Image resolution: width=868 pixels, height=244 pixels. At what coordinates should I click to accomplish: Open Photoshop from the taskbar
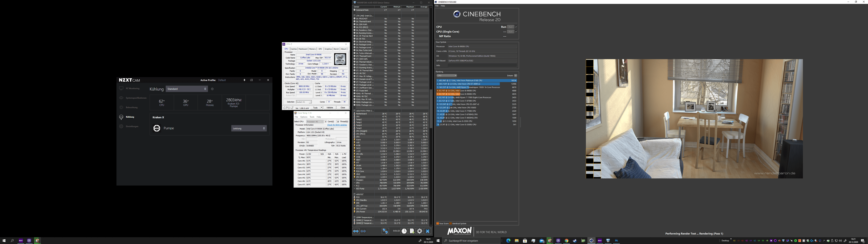pyautogui.click(x=616, y=241)
